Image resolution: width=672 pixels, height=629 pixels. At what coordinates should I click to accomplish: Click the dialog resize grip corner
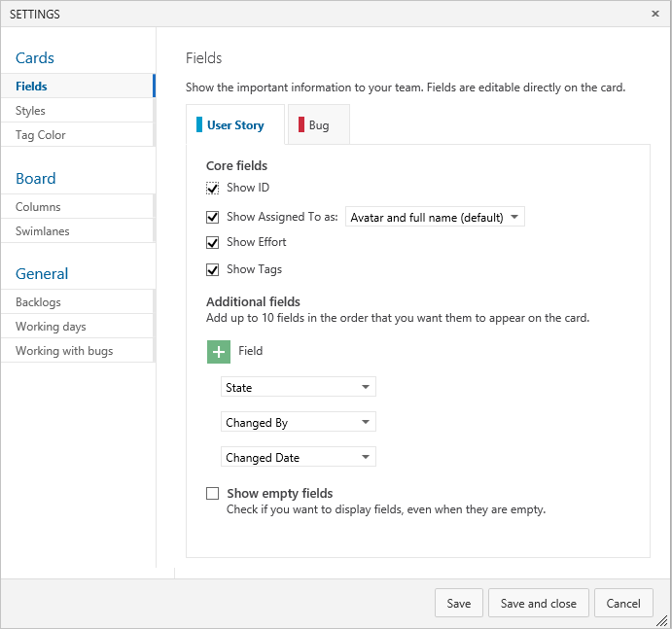pyautogui.click(x=662, y=620)
